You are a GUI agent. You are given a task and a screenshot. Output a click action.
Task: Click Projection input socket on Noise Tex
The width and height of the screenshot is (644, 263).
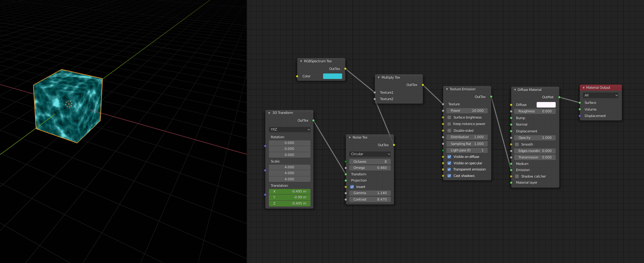tap(346, 180)
